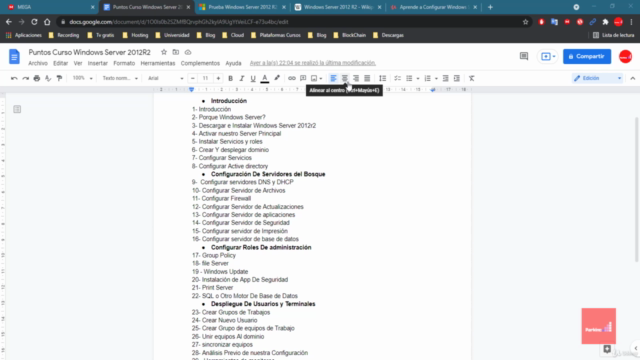Open the Plataformas Cursos bookmark folder
The width and height of the screenshot is (640, 360).
[276, 35]
